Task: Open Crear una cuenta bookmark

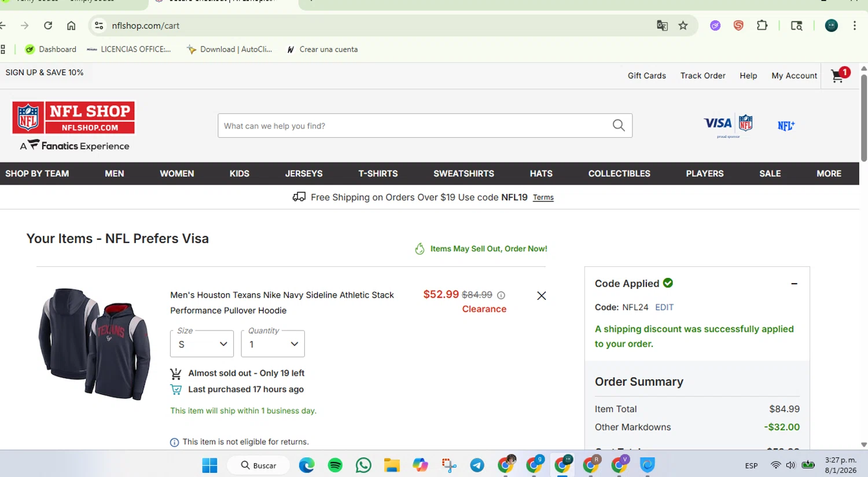Action: point(322,49)
